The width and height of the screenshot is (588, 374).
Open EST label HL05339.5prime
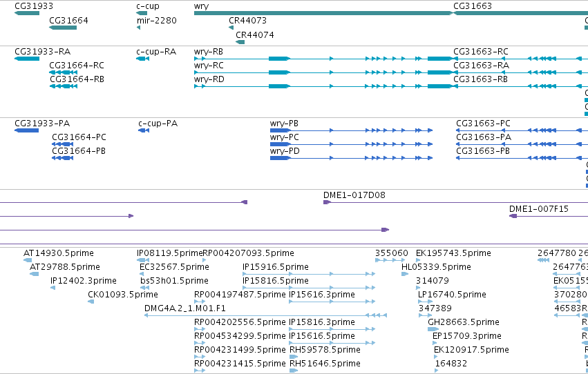[436, 267]
